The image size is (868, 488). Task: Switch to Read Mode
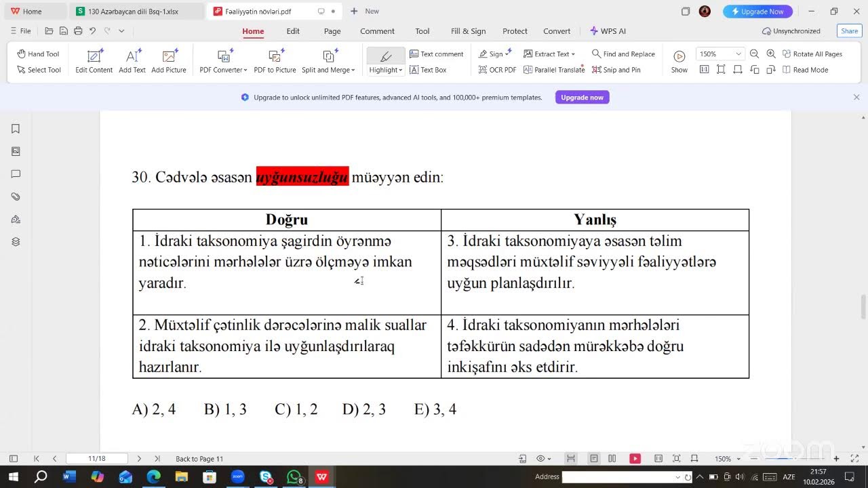pyautogui.click(x=805, y=70)
